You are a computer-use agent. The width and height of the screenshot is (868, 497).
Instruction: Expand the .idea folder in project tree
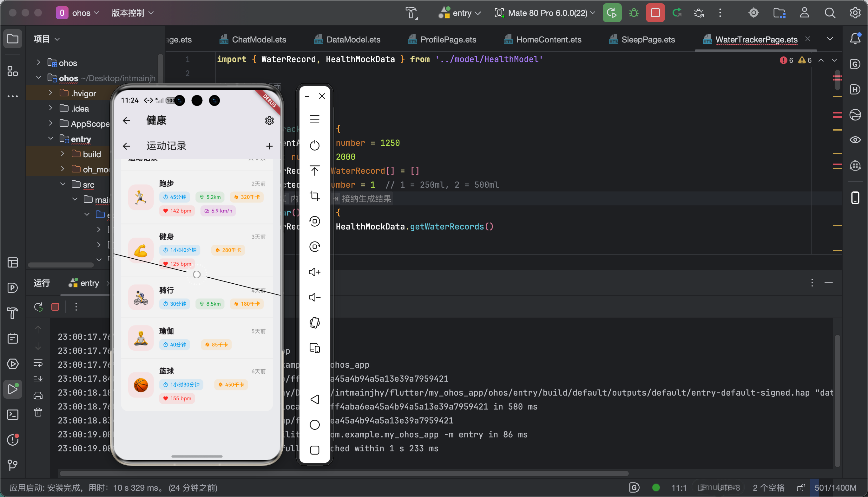(x=50, y=108)
